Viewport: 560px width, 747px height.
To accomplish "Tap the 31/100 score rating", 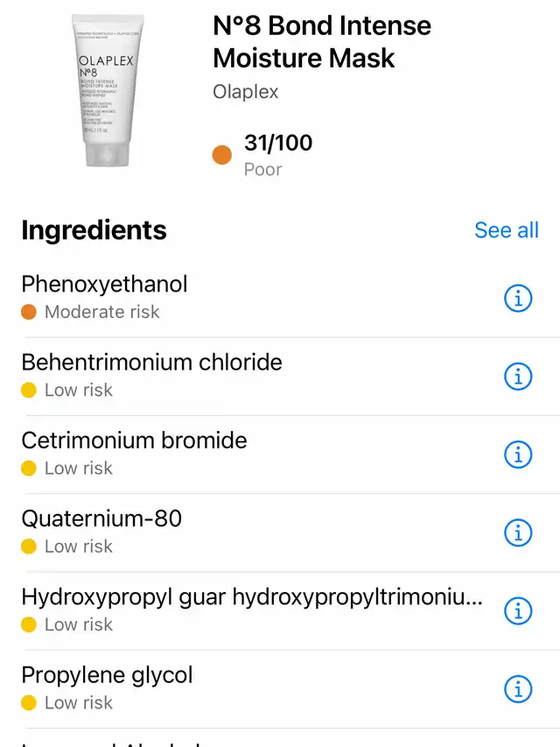I will click(x=278, y=143).
